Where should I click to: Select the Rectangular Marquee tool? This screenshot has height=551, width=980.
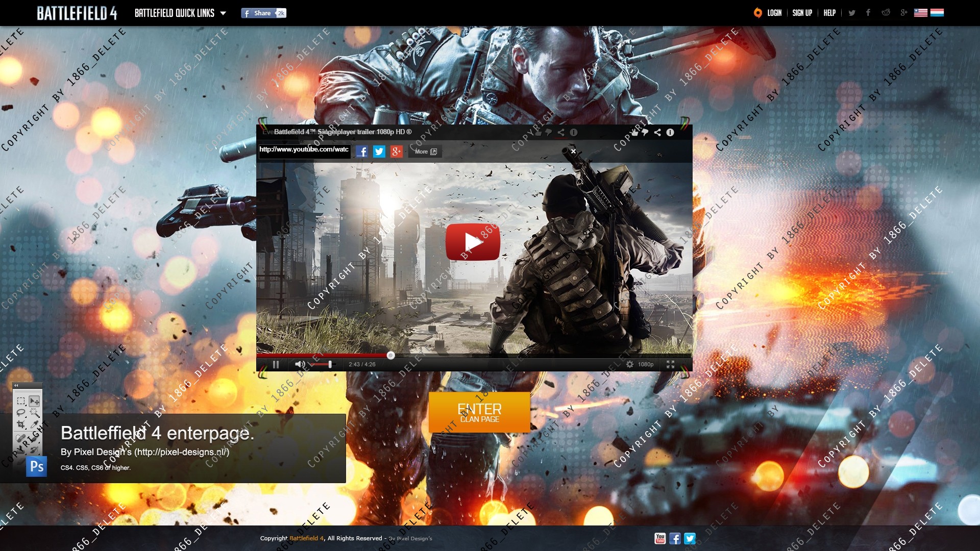pos(21,401)
